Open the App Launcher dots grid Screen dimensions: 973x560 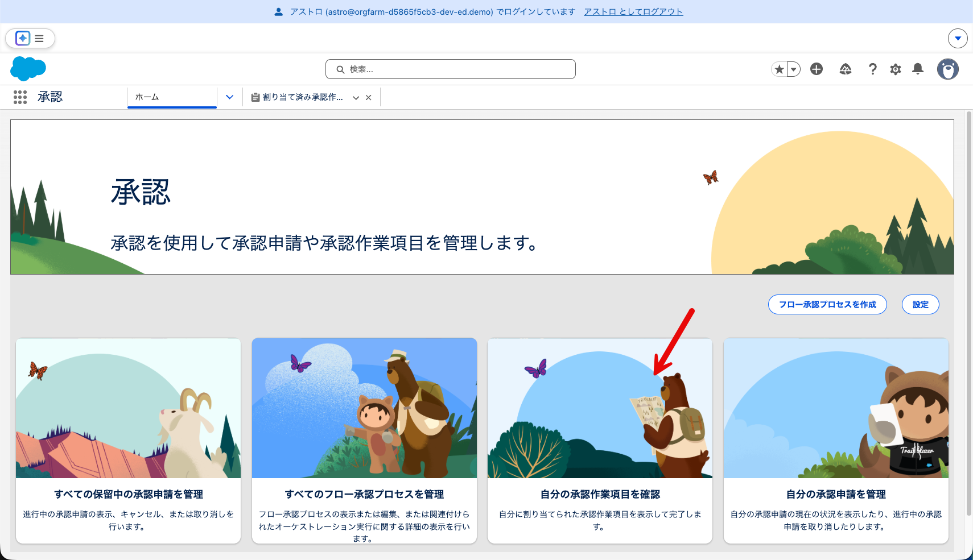20,97
